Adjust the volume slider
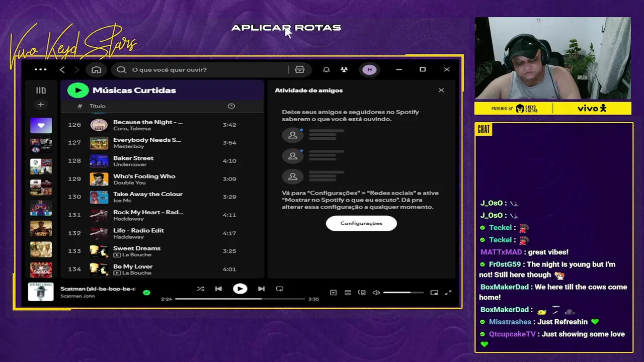The image size is (644, 362). click(403, 293)
